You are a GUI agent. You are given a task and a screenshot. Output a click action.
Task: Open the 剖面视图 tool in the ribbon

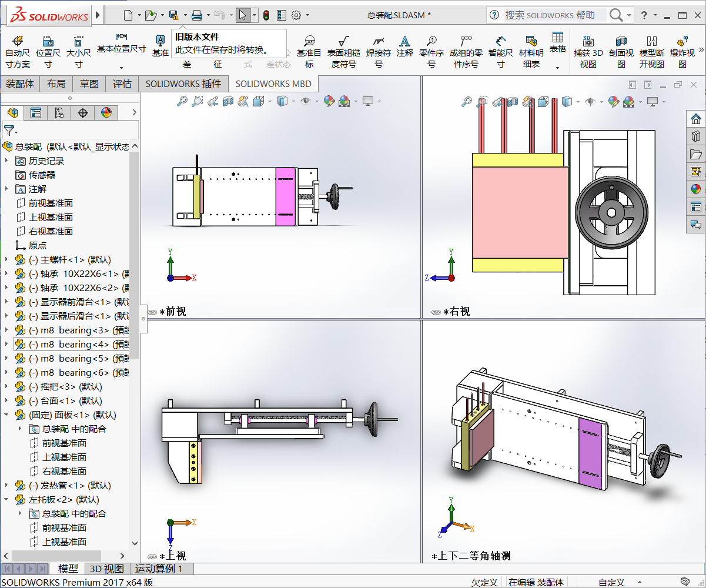coord(621,51)
